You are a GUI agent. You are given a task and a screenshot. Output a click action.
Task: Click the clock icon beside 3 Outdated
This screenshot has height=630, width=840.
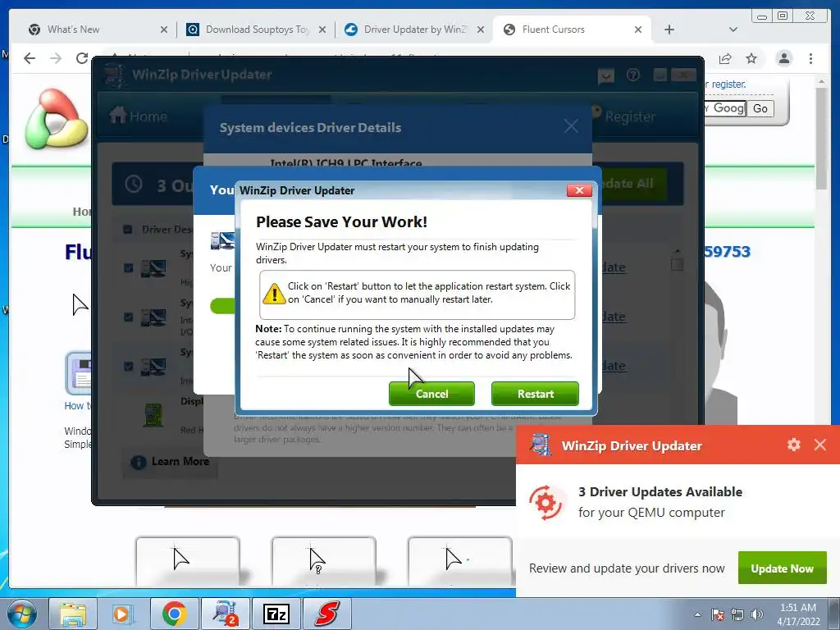click(x=134, y=185)
